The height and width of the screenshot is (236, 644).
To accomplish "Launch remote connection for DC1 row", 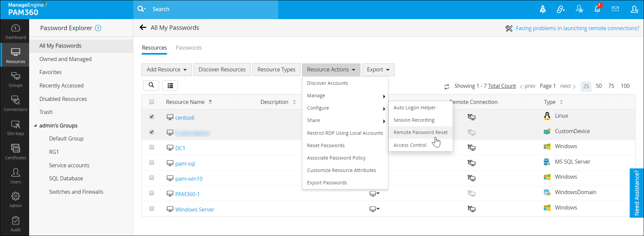I will pos(471,147).
